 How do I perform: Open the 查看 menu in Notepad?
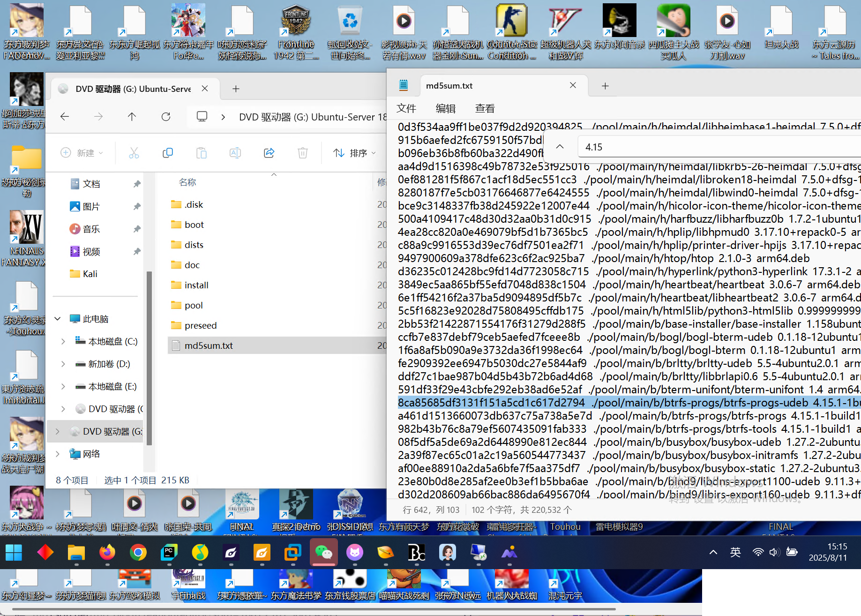point(485,108)
